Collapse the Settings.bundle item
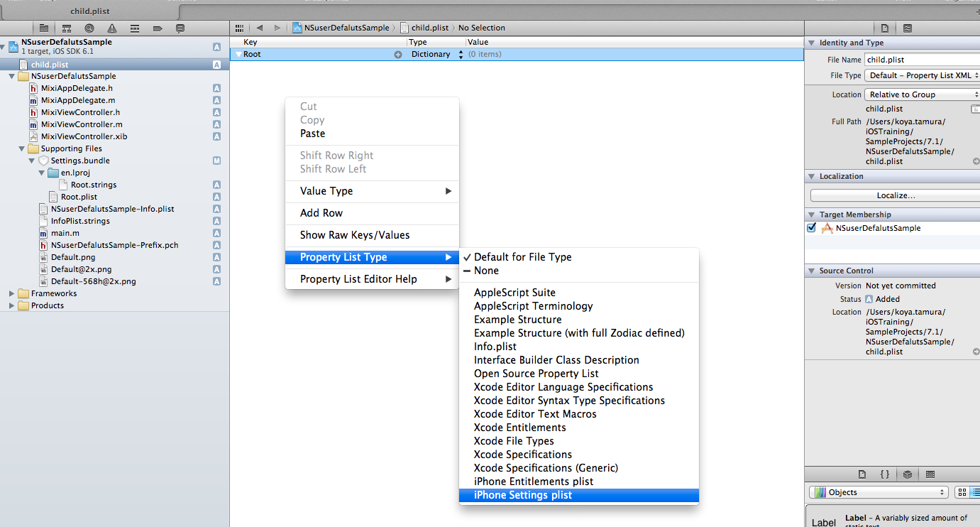 coord(32,161)
